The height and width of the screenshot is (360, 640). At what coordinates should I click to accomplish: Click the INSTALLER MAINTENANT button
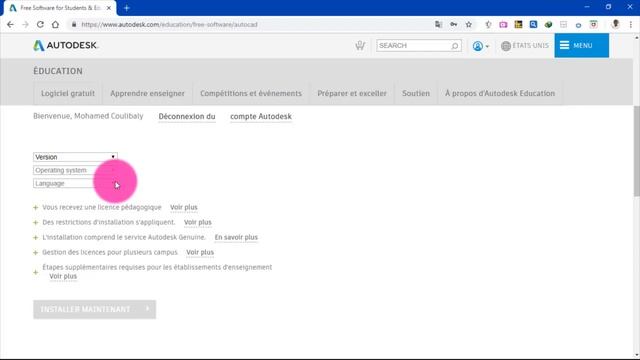pyautogui.click(x=95, y=309)
